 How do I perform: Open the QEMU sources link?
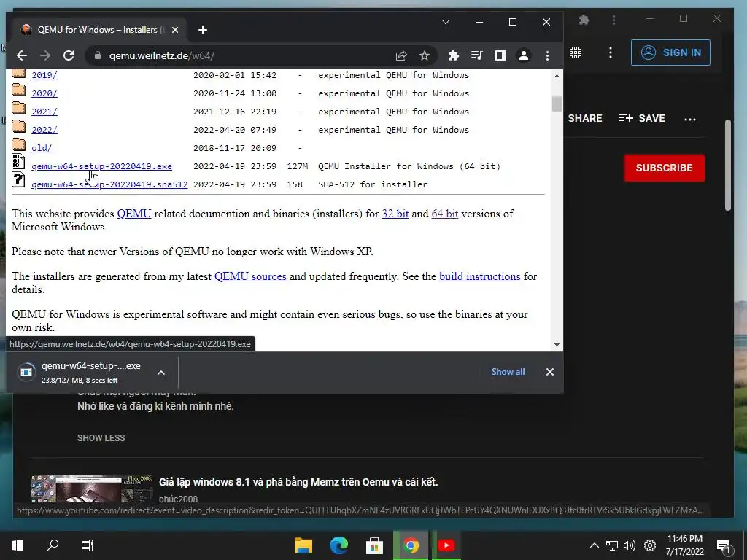click(x=250, y=276)
